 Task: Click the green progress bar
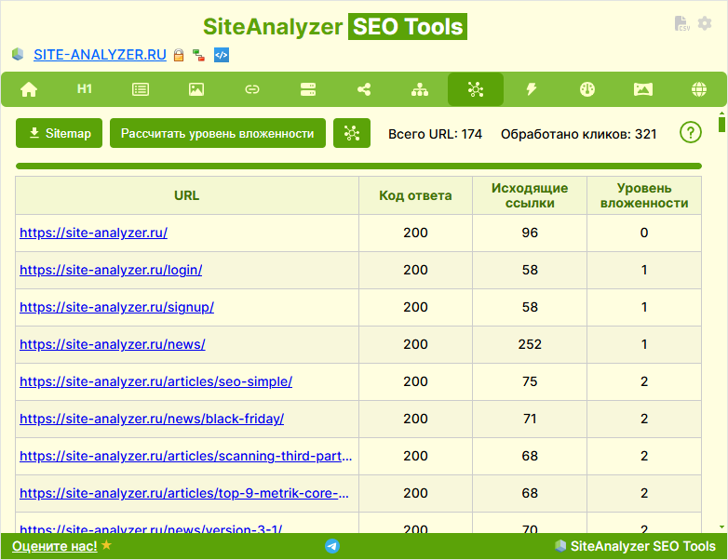pos(358,167)
